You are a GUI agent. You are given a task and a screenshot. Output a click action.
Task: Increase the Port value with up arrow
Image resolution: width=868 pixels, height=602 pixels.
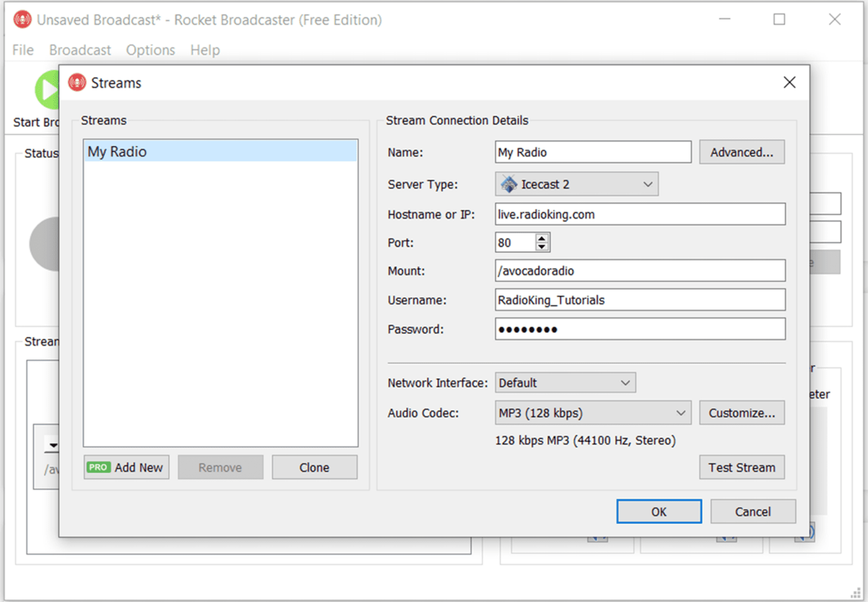(x=541, y=238)
